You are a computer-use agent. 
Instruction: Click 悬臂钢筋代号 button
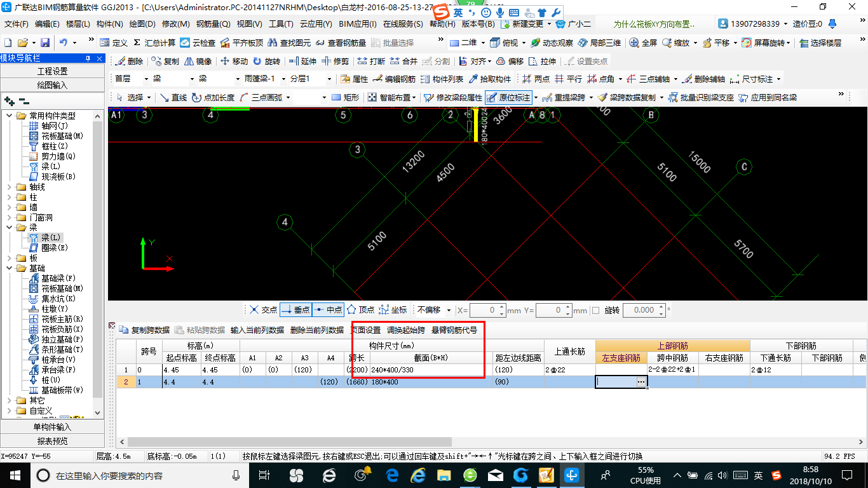[x=454, y=330]
